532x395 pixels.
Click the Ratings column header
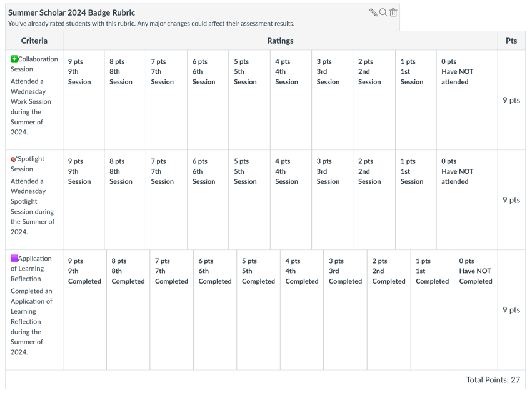280,41
